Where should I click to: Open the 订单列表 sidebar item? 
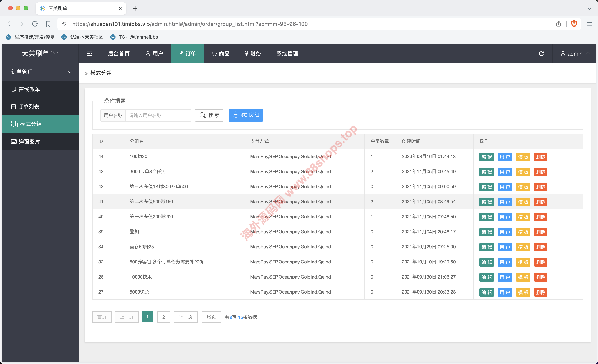coord(29,107)
